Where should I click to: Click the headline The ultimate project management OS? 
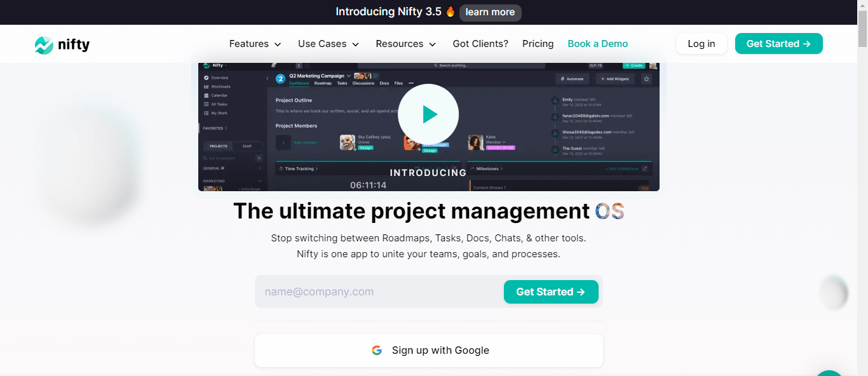429,211
